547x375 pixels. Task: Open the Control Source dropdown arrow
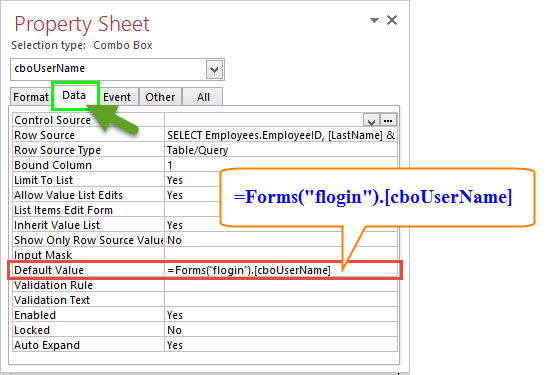click(x=371, y=120)
